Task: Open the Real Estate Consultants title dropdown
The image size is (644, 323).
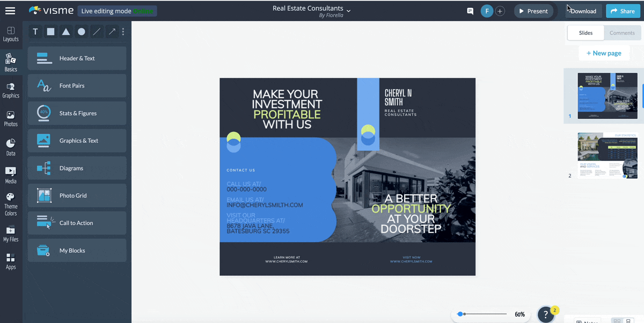Action: click(348, 10)
